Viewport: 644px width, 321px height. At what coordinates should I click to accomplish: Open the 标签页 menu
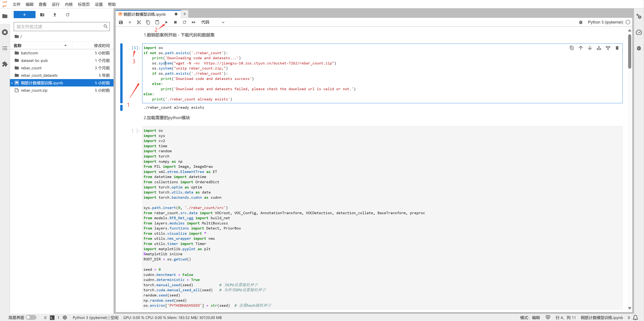point(84,4)
